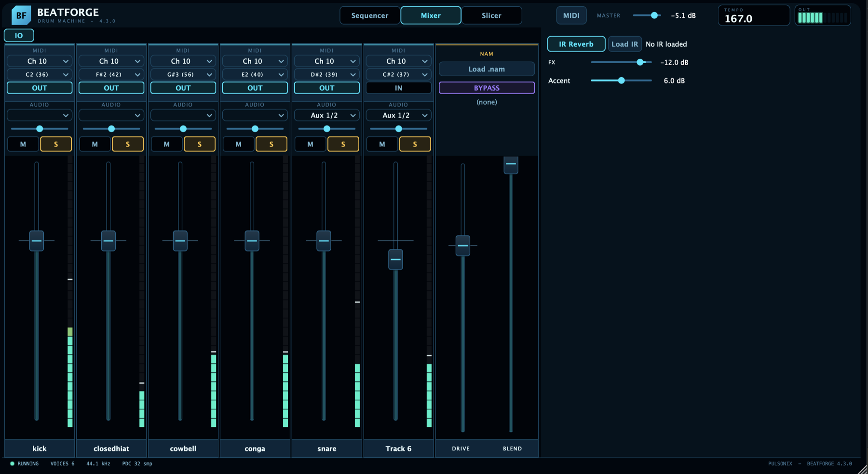868x474 pixels.
Task: Mute Track 6
Action: click(382, 144)
